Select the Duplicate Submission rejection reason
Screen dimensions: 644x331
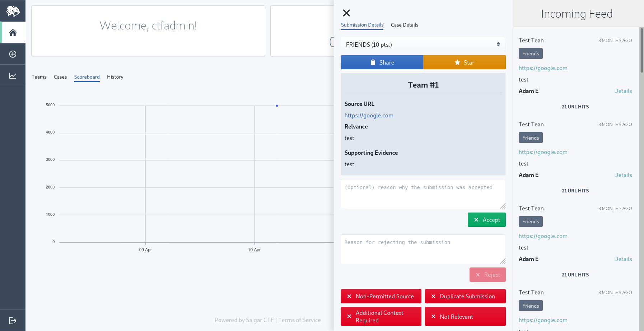click(x=465, y=296)
